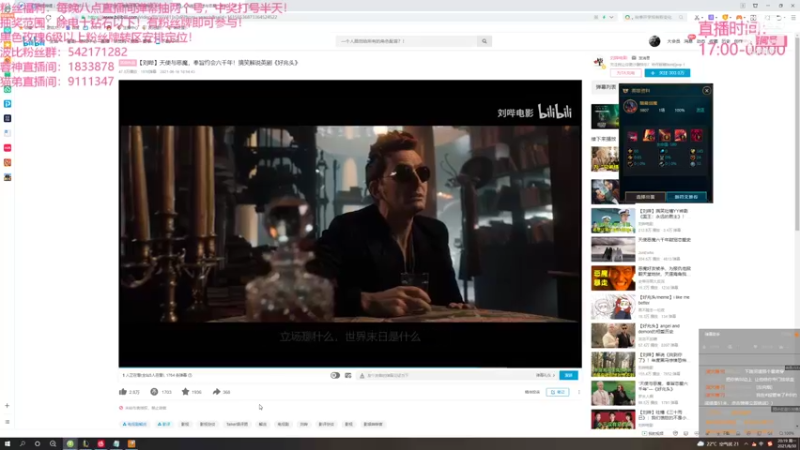Follow the uploader with blue follow button

click(x=667, y=73)
